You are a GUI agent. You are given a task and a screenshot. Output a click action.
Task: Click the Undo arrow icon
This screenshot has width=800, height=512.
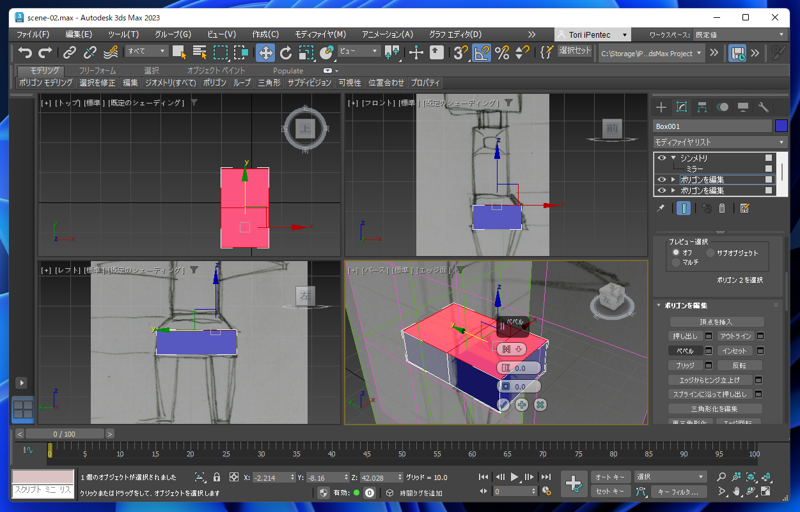[24, 52]
